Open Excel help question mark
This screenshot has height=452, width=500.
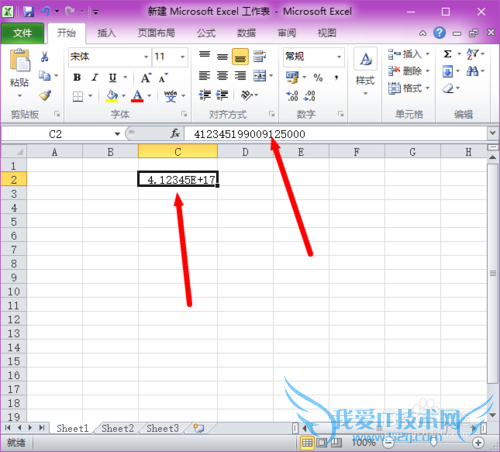tap(439, 33)
